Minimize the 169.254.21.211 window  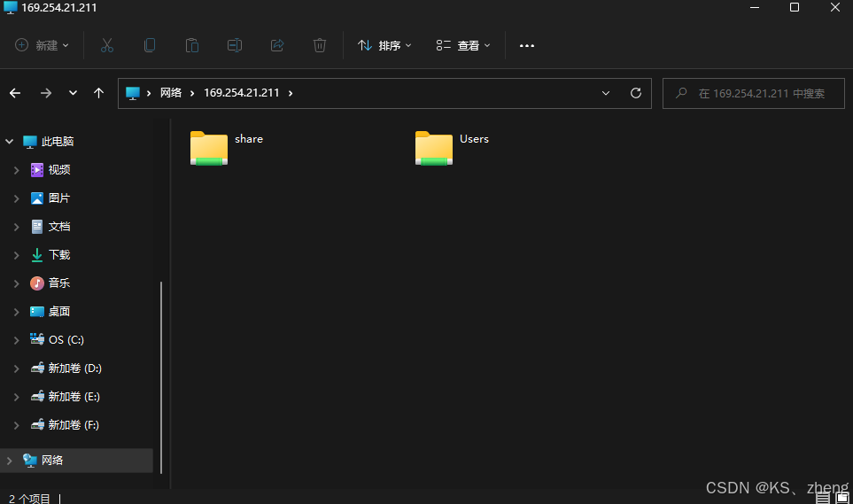tap(755, 8)
